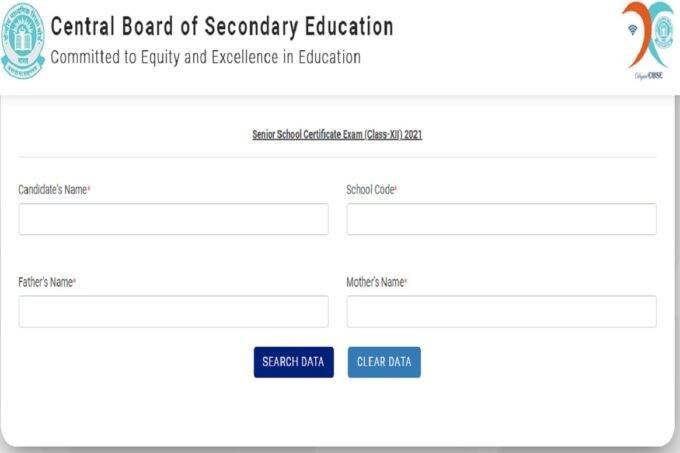Viewport: 680px width, 453px height.
Task: Click the Committed to Equity and Excellence tagline
Action: [x=205, y=57]
